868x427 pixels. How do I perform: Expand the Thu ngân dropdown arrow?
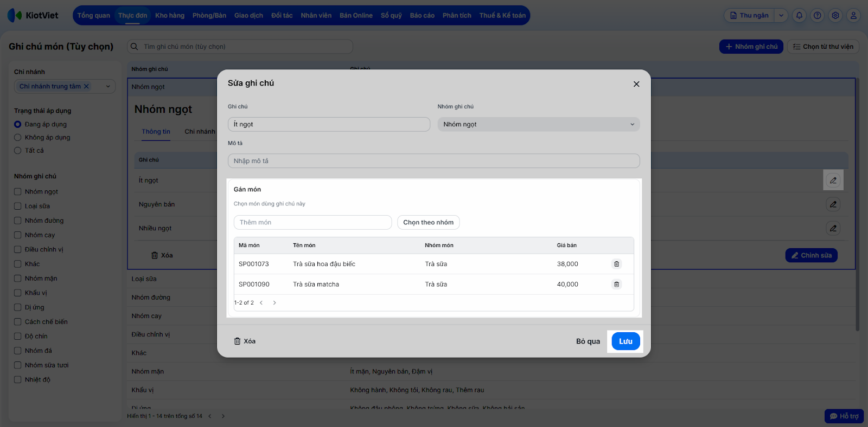click(x=781, y=16)
